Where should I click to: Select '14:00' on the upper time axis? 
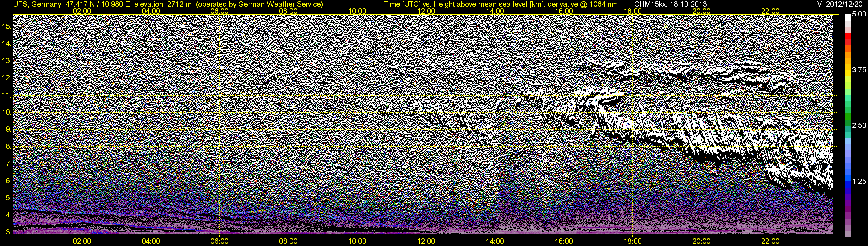[495, 11]
